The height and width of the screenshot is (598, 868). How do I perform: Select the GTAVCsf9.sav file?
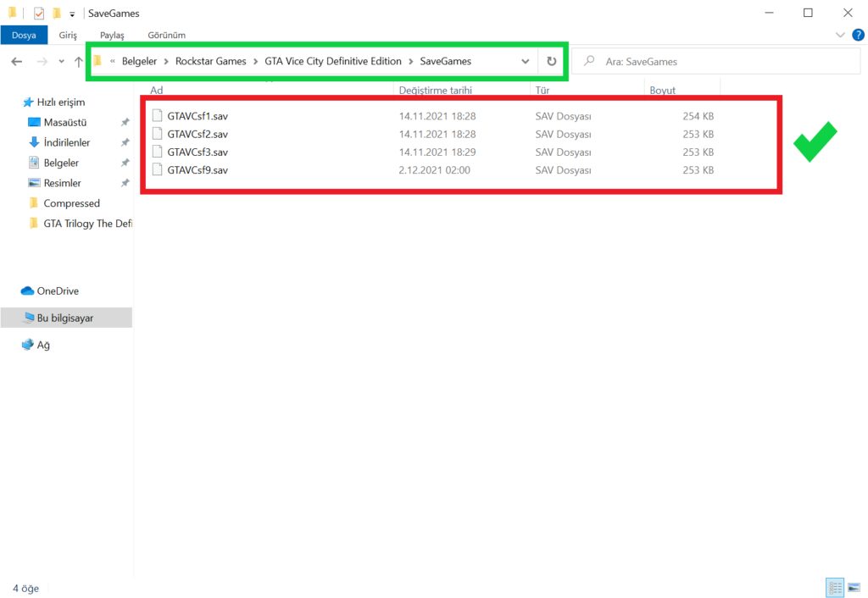(198, 170)
